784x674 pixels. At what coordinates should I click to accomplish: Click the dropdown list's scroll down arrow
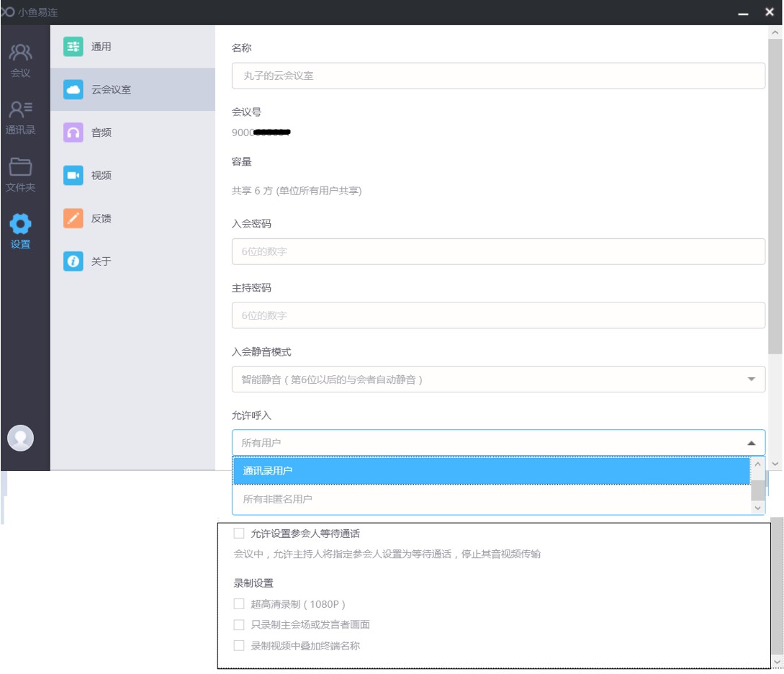[x=758, y=508]
